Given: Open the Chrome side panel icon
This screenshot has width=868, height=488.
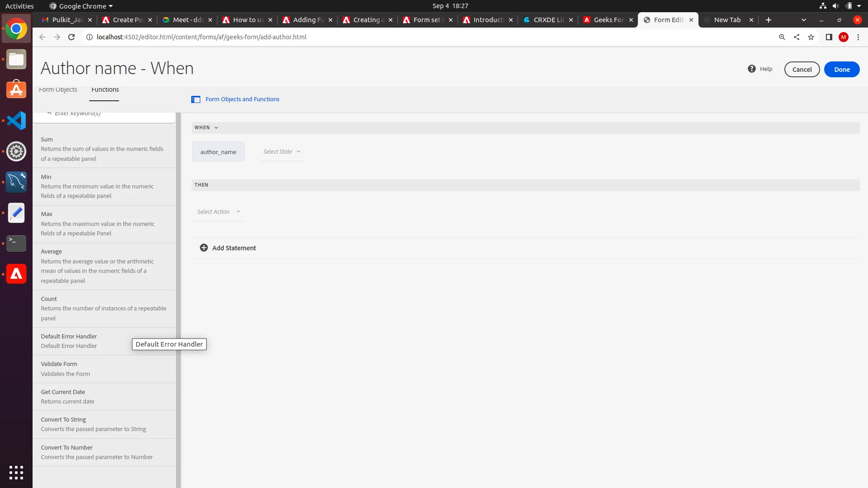Looking at the screenshot, I should (829, 37).
